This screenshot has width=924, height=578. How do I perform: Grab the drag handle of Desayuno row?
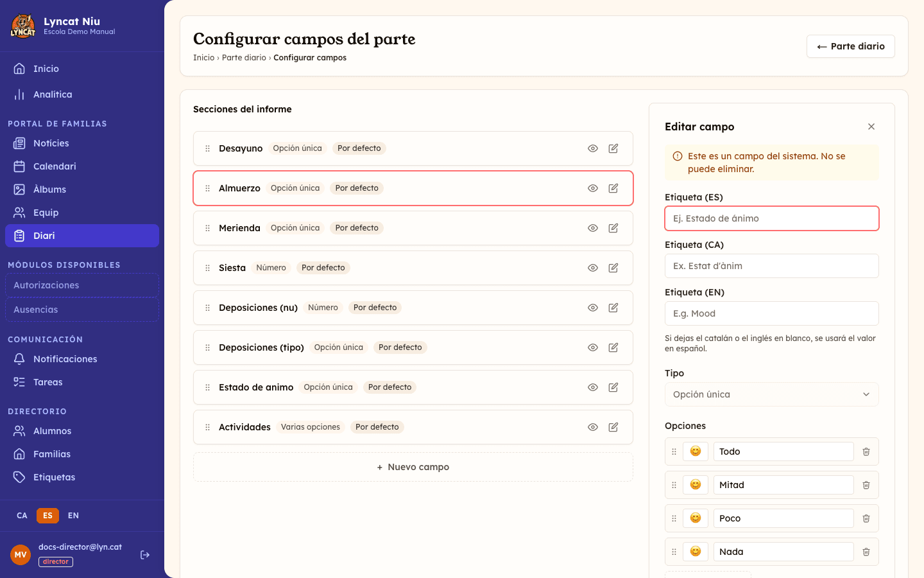[x=207, y=148]
